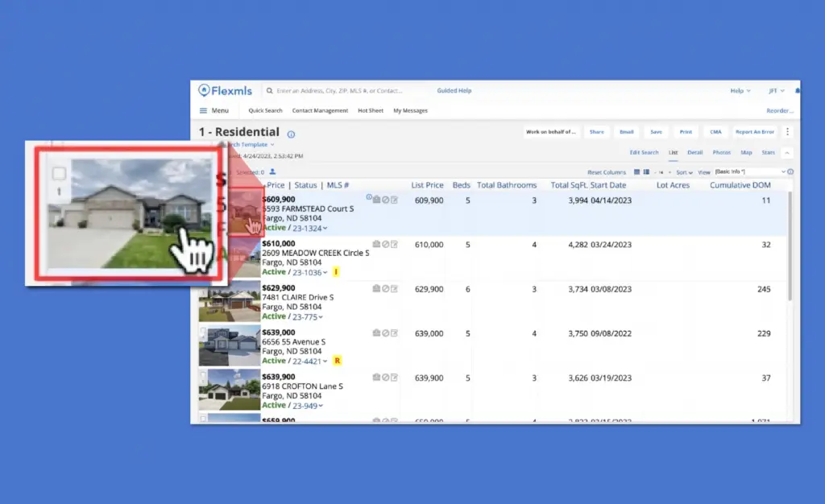Viewport: 825px width, 504px height.
Task: Click the edit note icon for 7481 CLAIRE Drive
Action: (x=394, y=288)
